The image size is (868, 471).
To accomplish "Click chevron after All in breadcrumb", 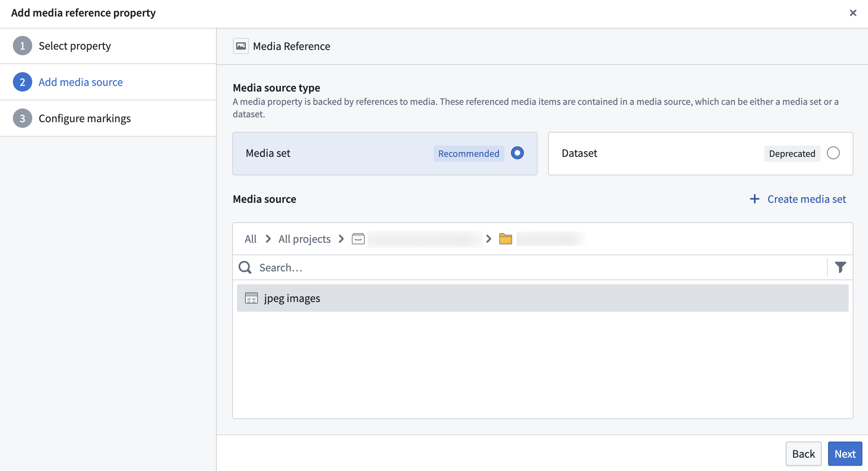I will (268, 239).
